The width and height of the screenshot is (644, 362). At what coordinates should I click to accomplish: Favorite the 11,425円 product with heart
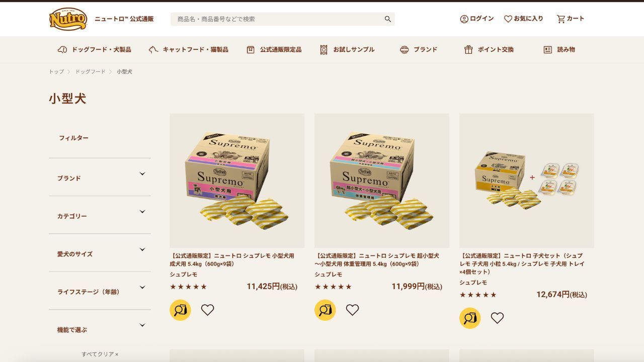click(208, 310)
